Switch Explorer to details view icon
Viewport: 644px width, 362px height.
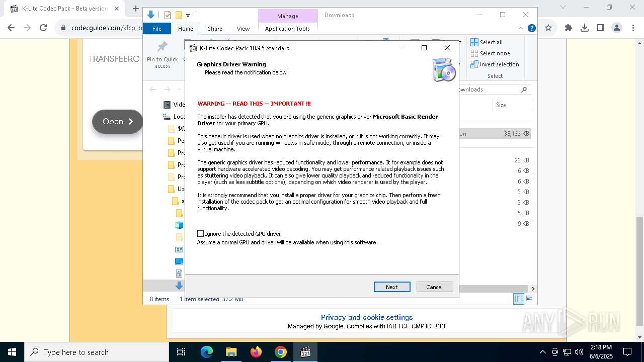coord(519,299)
